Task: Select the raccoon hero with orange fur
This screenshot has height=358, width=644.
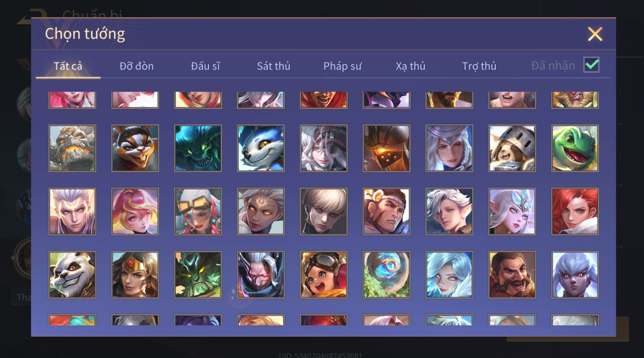Action: [x=135, y=148]
